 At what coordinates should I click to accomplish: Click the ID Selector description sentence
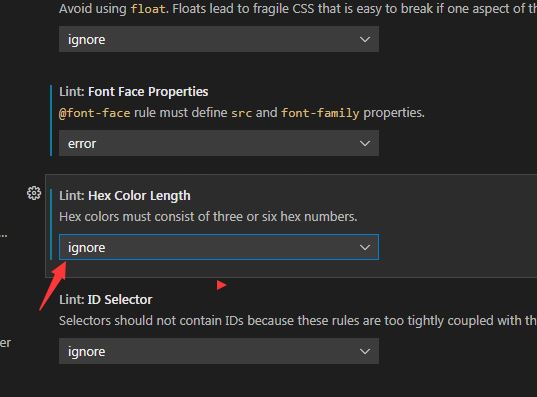tap(297, 321)
